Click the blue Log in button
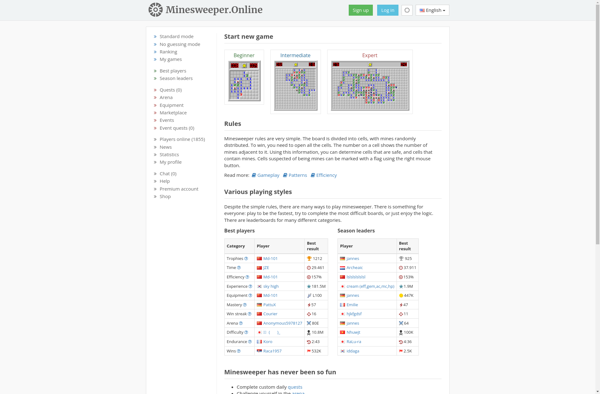 [387, 10]
